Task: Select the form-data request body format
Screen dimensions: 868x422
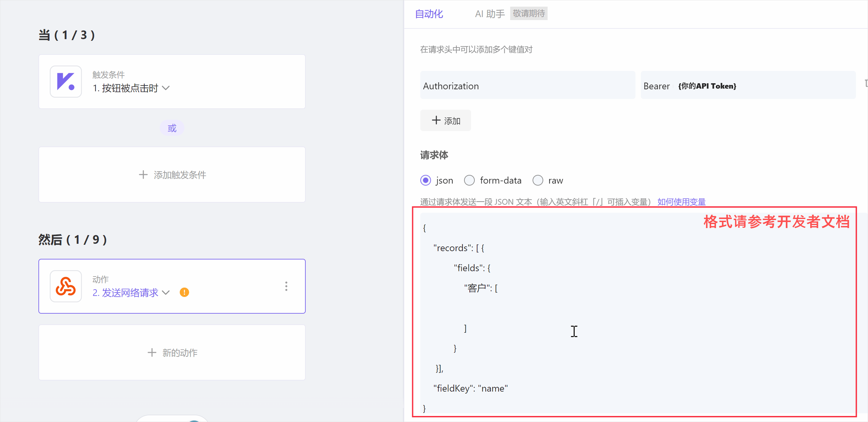Action: click(x=469, y=180)
